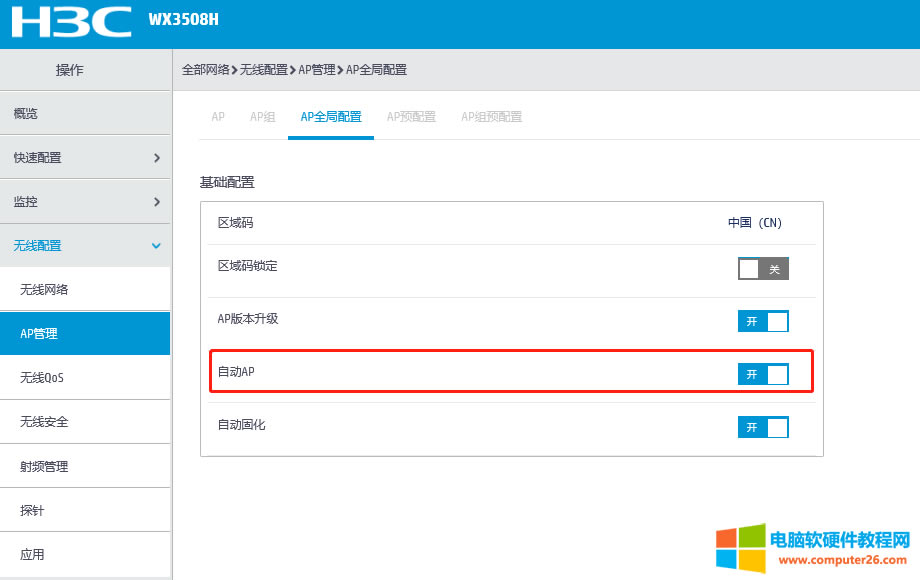
Task: Toggle the 区域码锁定 switch
Action: pos(763,269)
